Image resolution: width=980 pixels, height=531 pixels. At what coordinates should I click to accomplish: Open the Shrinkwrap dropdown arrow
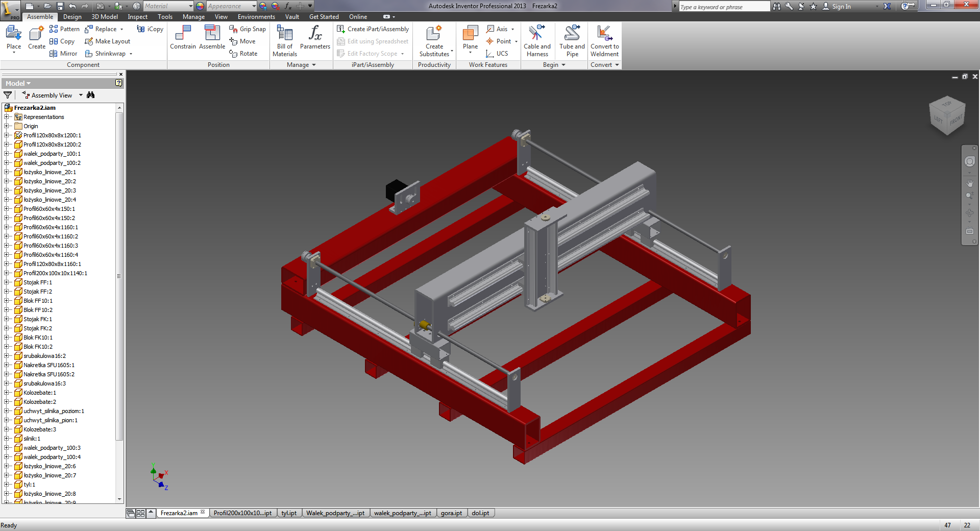131,54
